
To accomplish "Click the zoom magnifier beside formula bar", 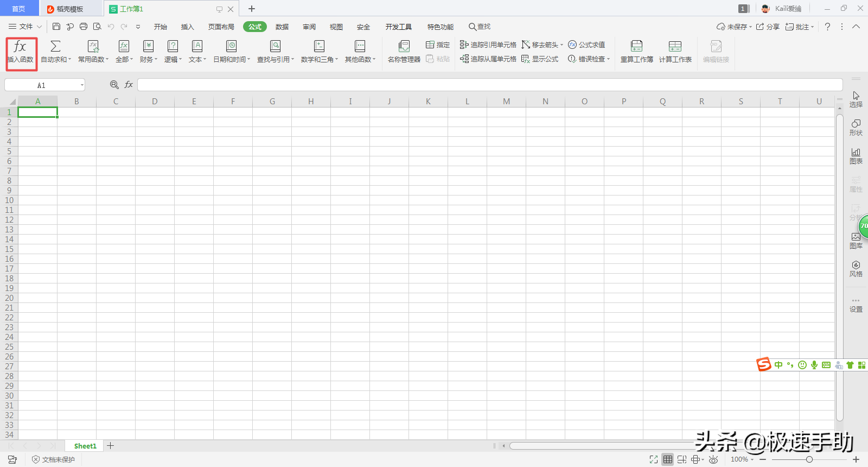I will (x=114, y=85).
